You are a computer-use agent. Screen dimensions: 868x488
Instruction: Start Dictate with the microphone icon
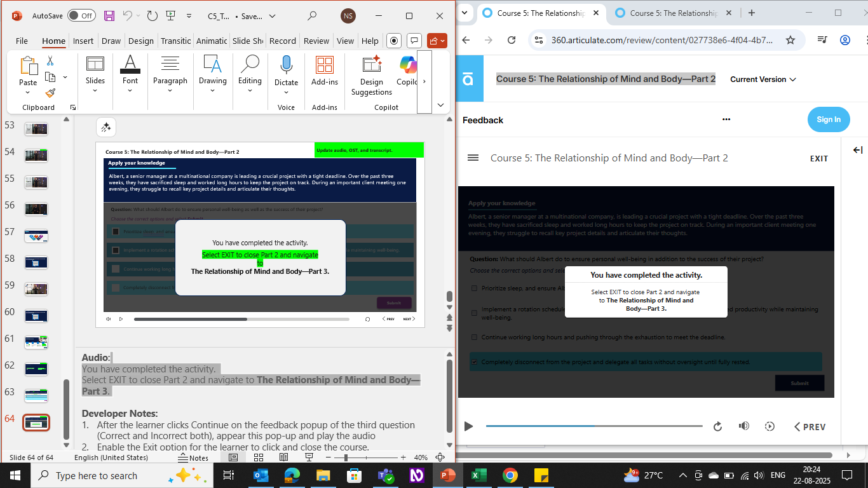pos(286,65)
